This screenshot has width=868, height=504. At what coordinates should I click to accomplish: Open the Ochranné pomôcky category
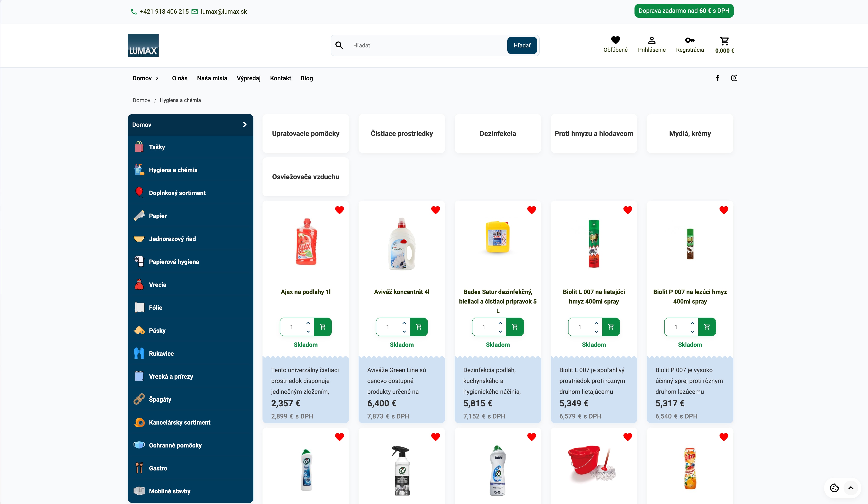click(x=190, y=445)
